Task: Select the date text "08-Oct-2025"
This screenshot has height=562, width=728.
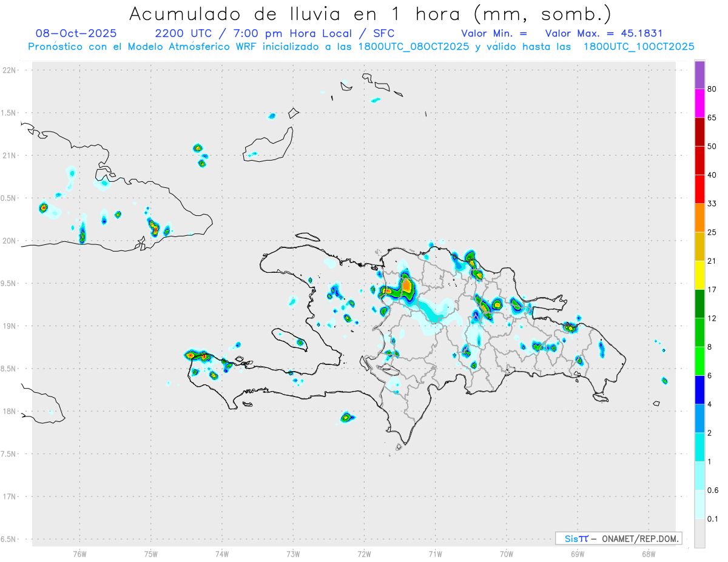Action: click(76, 33)
